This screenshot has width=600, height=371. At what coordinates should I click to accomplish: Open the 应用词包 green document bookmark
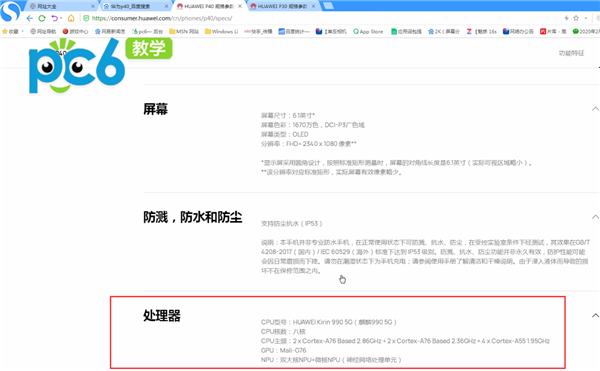(406, 31)
